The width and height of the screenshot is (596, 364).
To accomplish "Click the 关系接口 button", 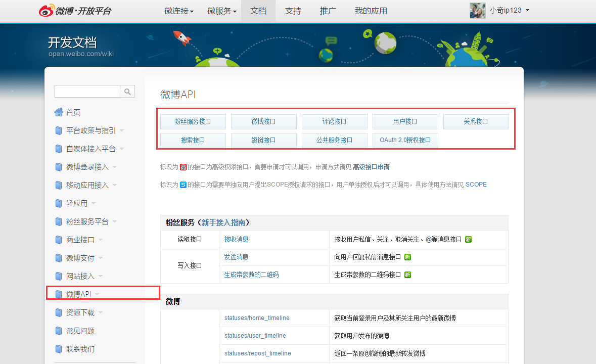I will pos(476,122).
